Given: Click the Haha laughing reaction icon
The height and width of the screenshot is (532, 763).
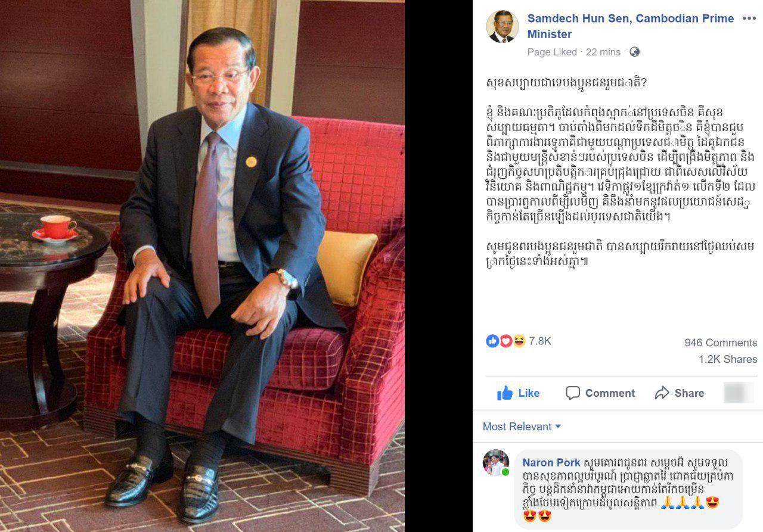Looking at the screenshot, I should (519, 341).
